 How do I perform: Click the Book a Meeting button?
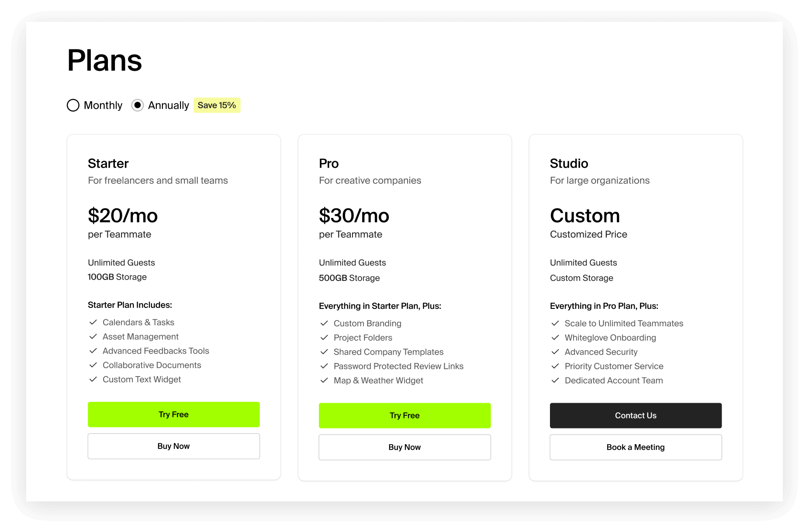[x=636, y=447]
